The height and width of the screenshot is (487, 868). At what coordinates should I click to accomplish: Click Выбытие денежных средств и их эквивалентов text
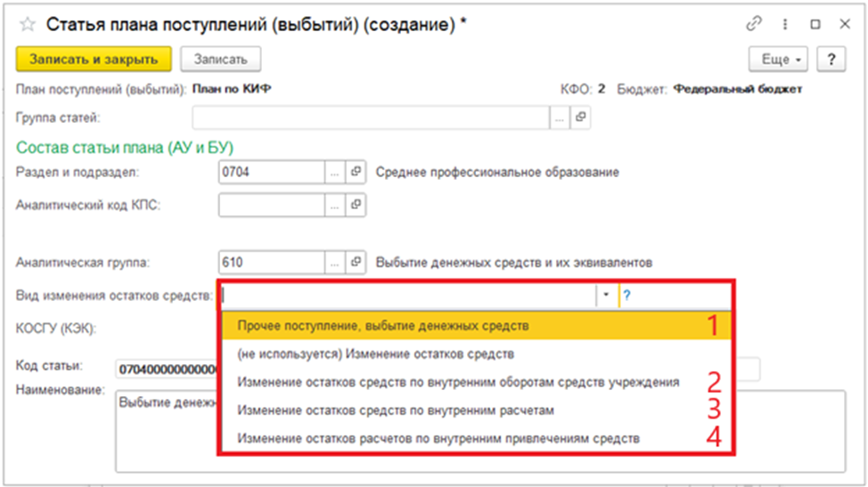point(513,263)
